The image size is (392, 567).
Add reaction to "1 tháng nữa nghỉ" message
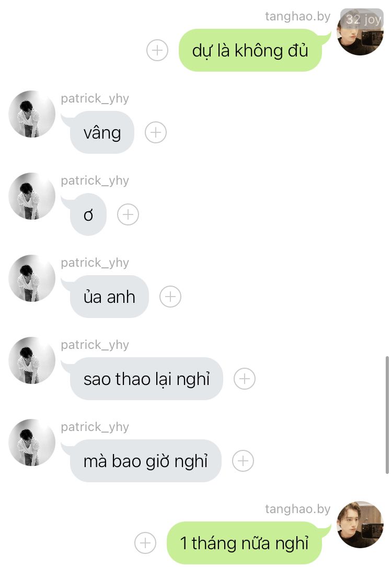coord(145,543)
